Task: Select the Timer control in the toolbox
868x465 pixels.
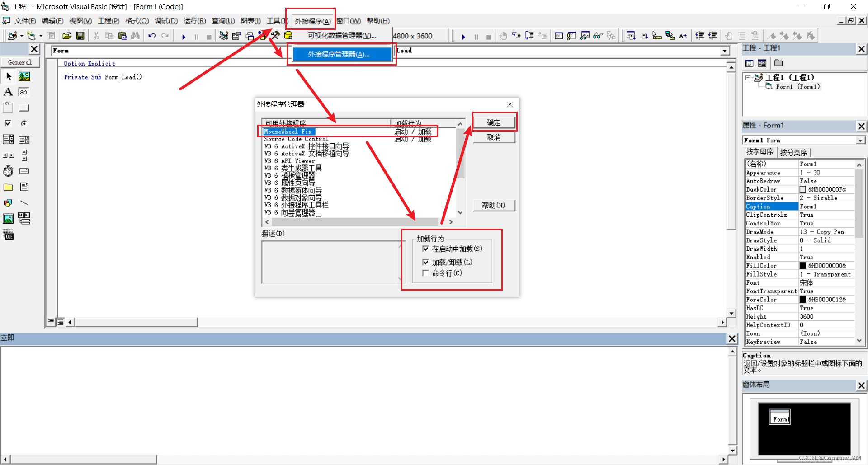Action: [8, 171]
